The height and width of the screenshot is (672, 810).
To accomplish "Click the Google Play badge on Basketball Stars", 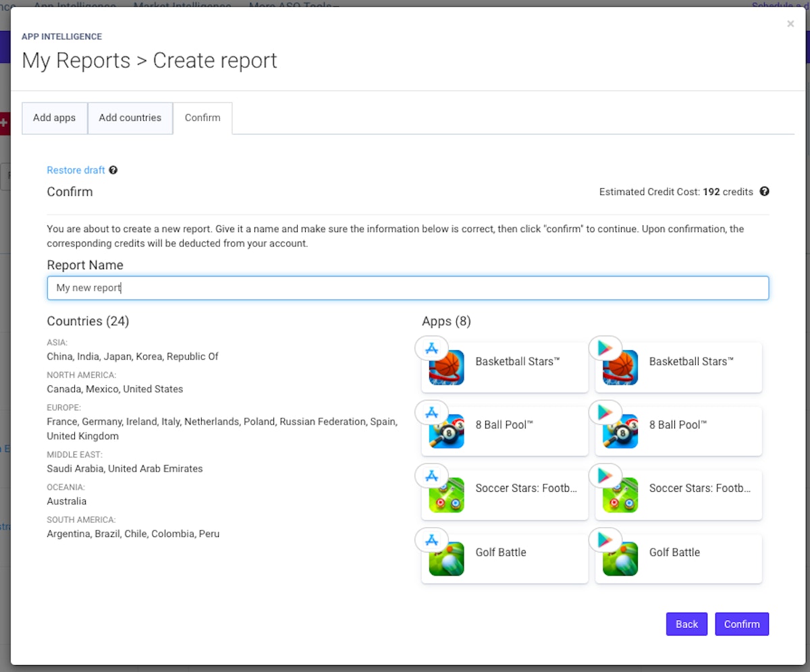I will coord(605,348).
